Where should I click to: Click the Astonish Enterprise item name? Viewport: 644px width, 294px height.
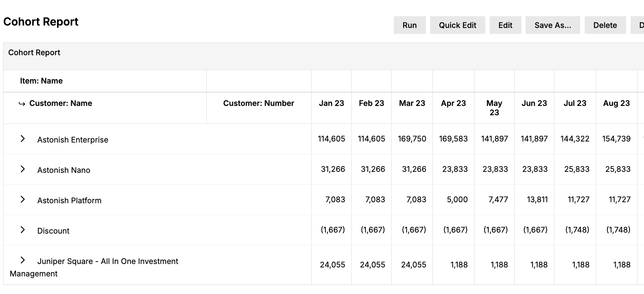point(73,140)
